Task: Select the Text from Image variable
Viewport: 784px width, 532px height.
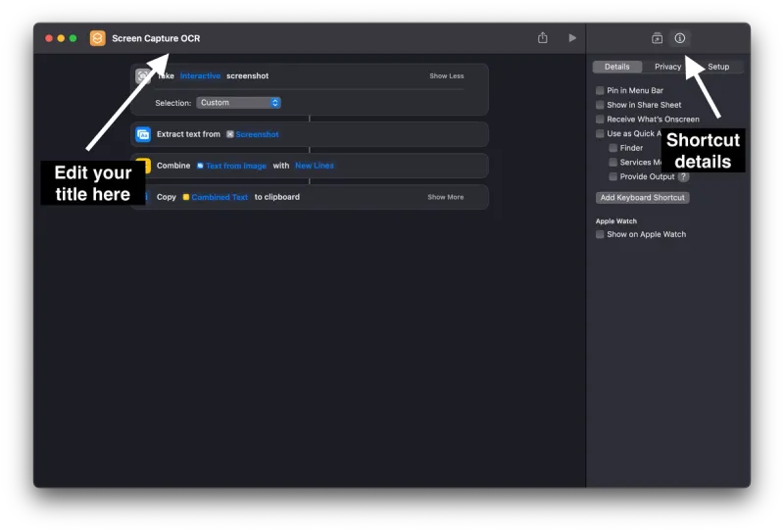Action: 231,166
